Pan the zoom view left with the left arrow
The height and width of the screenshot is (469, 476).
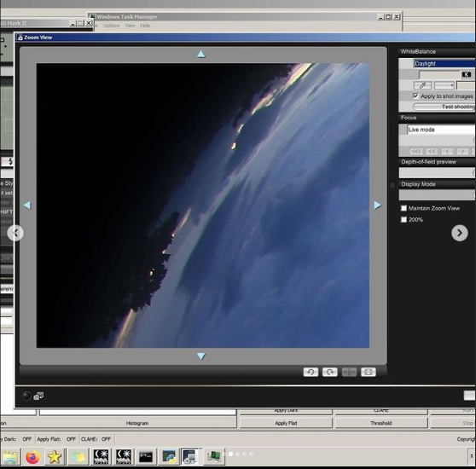(x=27, y=205)
